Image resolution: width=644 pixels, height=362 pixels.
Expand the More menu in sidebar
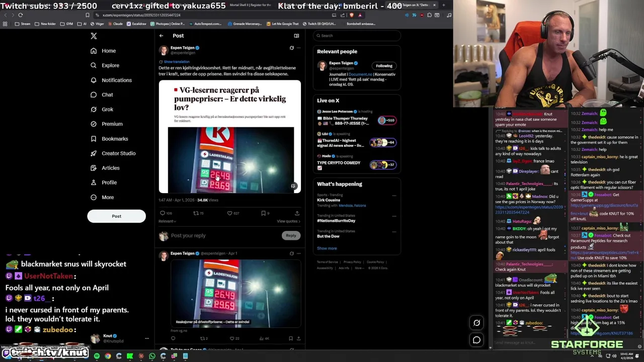tap(102, 197)
